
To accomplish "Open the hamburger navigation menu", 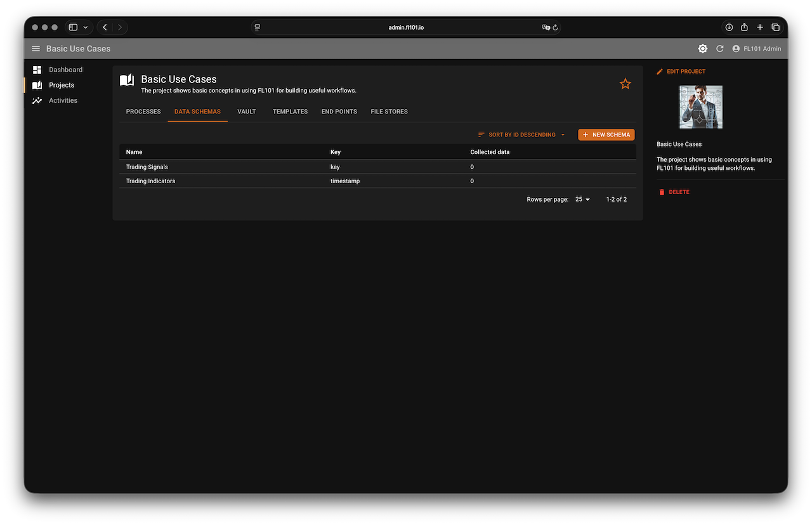I will [x=36, y=49].
